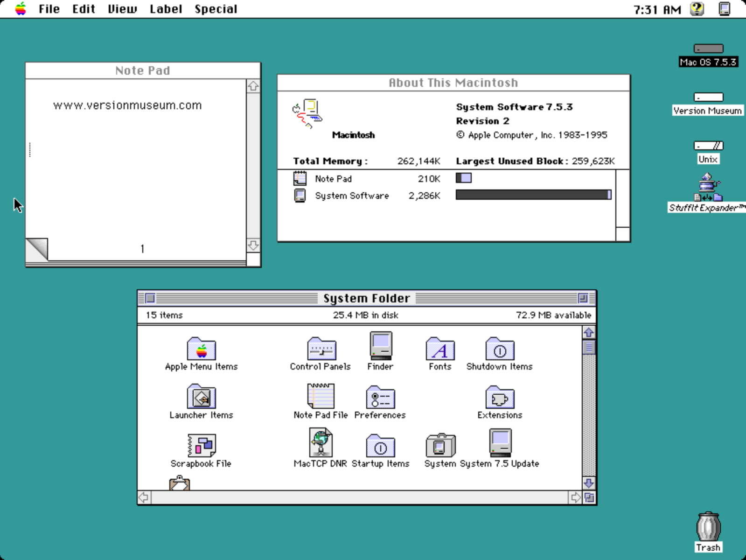Open the Apple menu

point(21,9)
